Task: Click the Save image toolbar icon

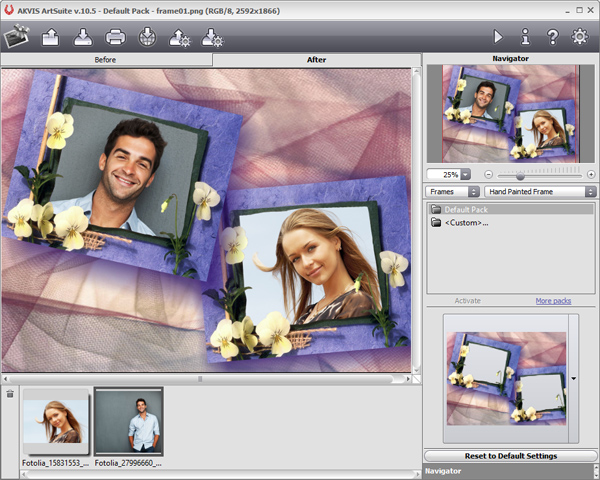Action: [83, 37]
